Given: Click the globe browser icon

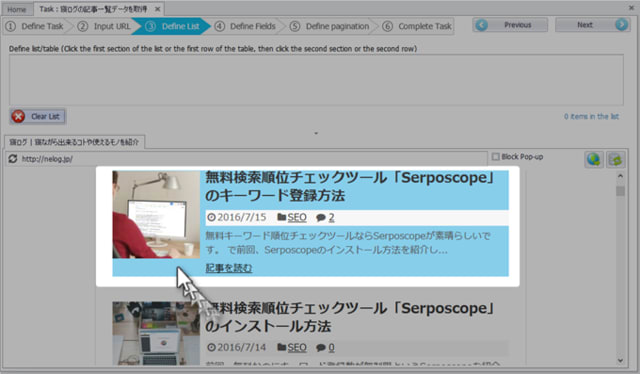Looking at the screenshot, I should pyautogui.click(x=593, y=159).
